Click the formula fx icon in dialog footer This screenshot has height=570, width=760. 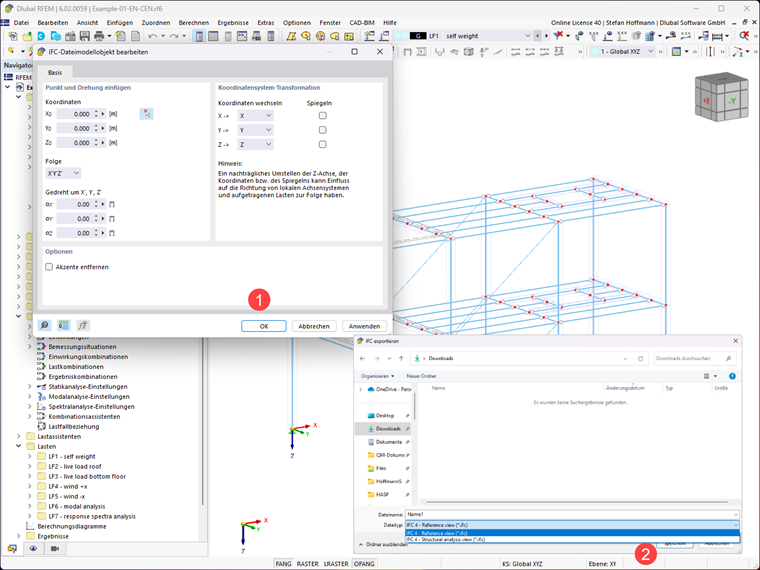point(83,325)
